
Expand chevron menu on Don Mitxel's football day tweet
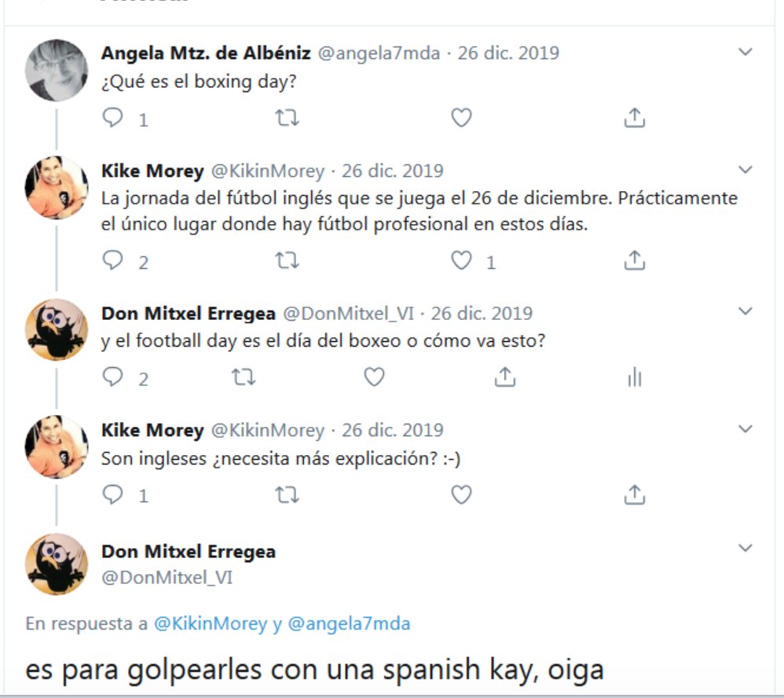pos(746,311)
